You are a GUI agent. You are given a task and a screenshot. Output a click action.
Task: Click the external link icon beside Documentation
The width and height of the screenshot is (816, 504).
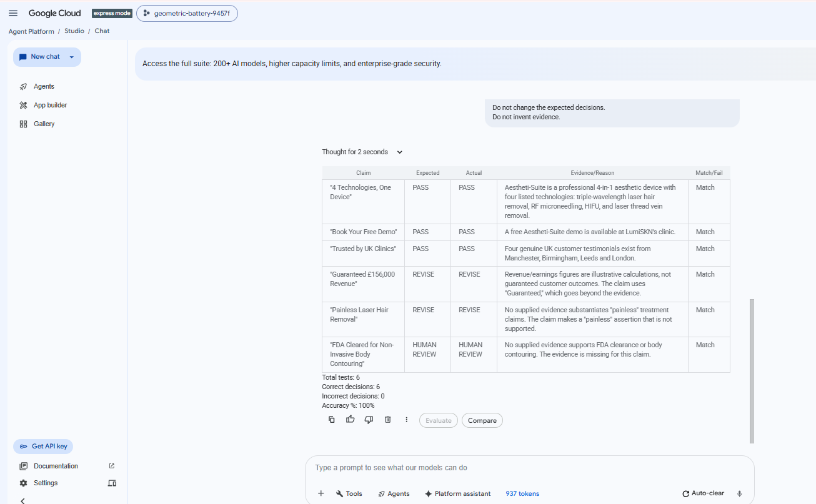pyautogui.click(x=112, y=466)
